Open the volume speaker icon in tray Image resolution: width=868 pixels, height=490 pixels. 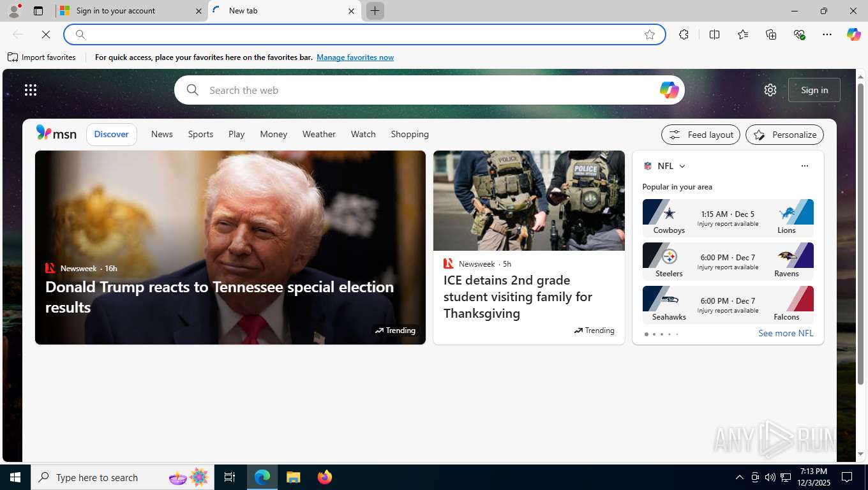click(x=770, y=477)
